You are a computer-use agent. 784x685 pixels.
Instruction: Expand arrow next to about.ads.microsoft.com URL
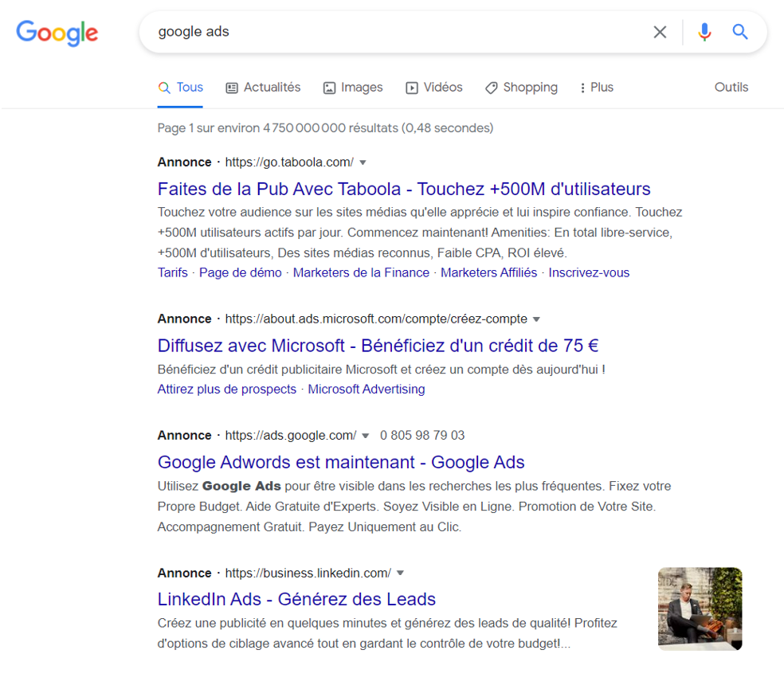click(x=536, y=319)
